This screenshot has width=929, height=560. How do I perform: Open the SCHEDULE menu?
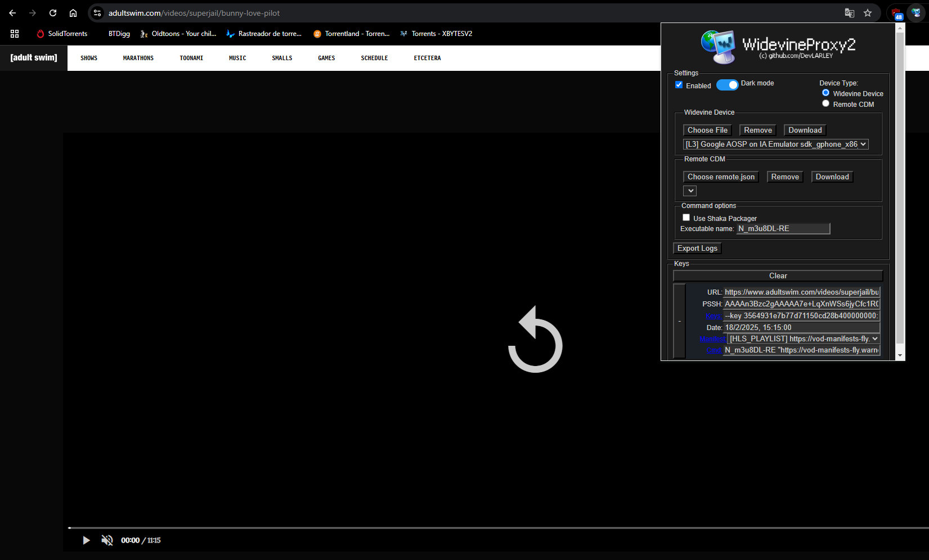pos(374,58)
